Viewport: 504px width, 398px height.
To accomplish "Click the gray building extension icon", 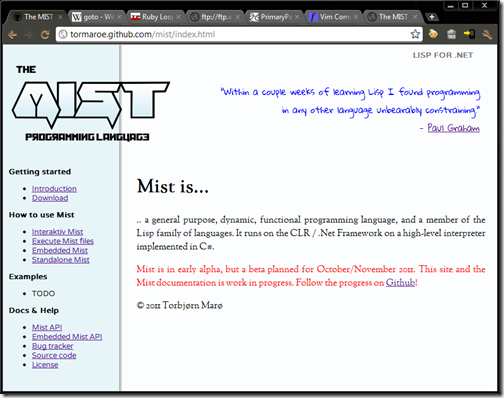I will tap(451, 34).
